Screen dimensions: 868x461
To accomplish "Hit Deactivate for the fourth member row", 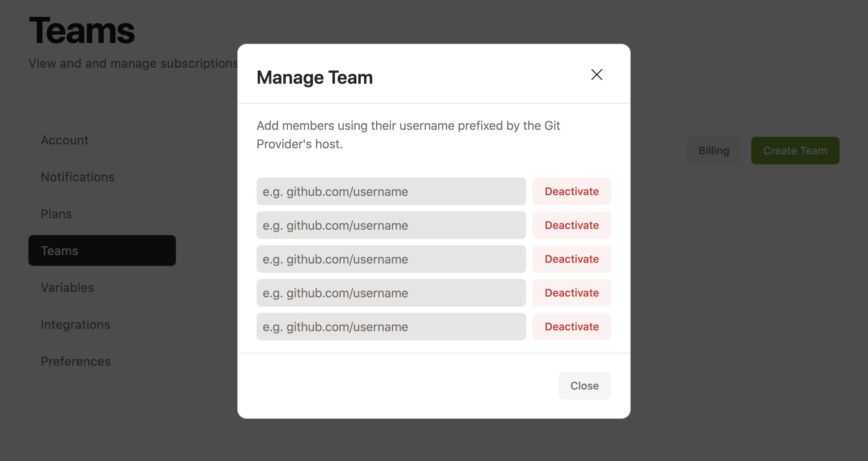I will tap(571, 293).
